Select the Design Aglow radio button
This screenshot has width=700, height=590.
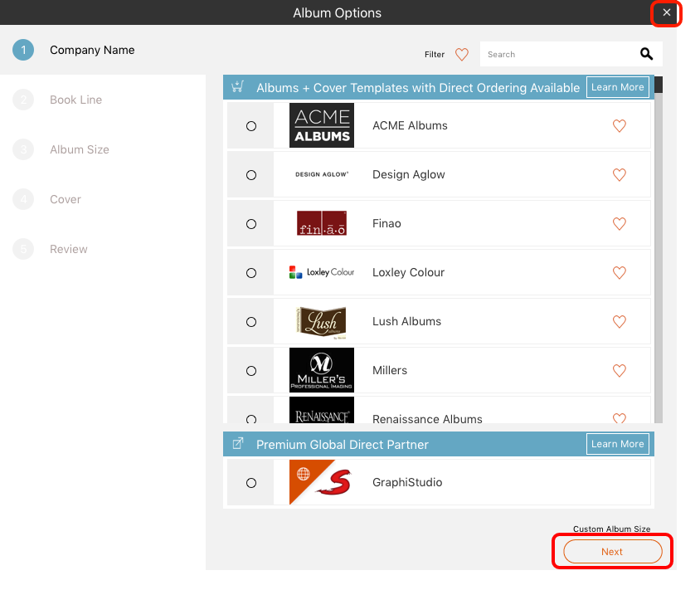pos(251,175)
